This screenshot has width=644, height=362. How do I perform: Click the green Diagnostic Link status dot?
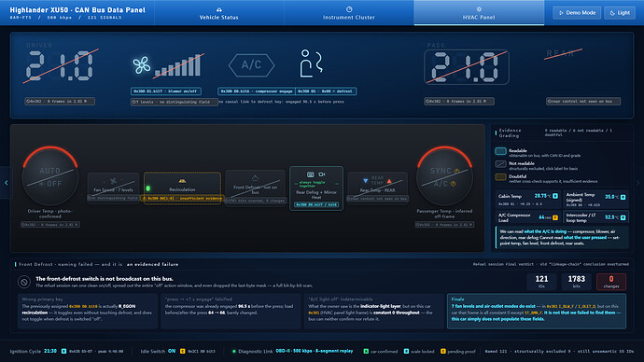[234, 352]
